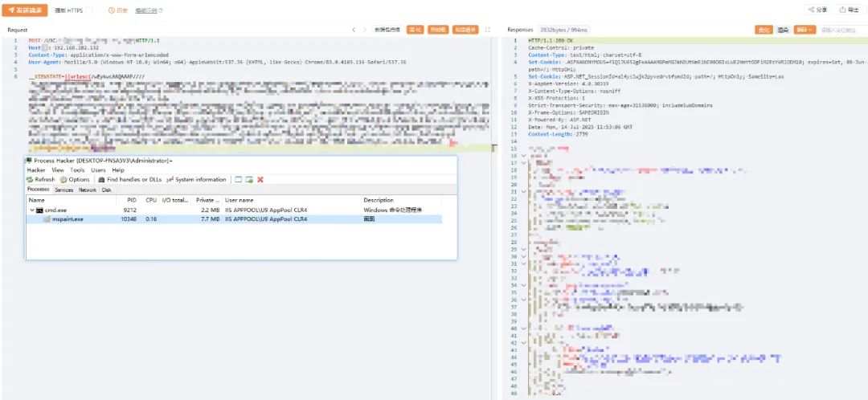Select the mspaint.exe process row

click(x=68, y=218)
